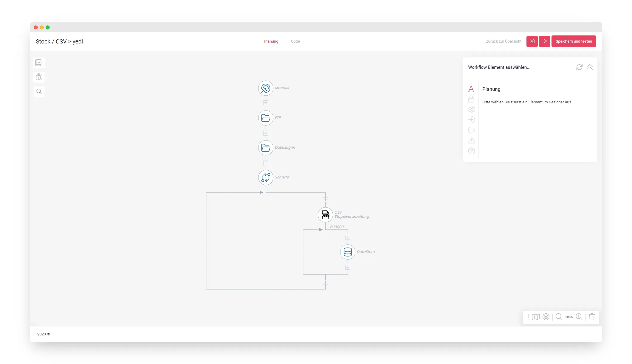The width and height of the screenshot is (632, 364).
Task: Open the warning triangle section in panel
Action: [x=471, y=140]
